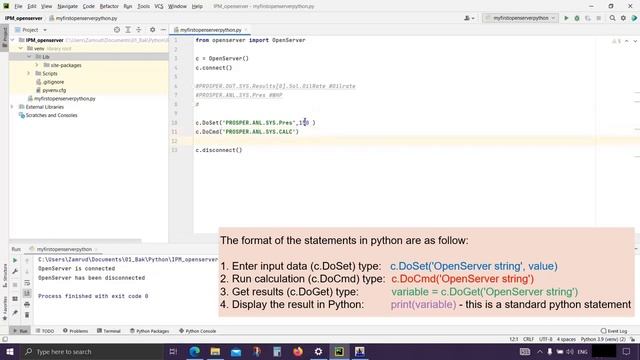The image size is (640, 360).
Task: Click Python 3.9 (venv) interpreter in status bar
Action: [603, 339]
